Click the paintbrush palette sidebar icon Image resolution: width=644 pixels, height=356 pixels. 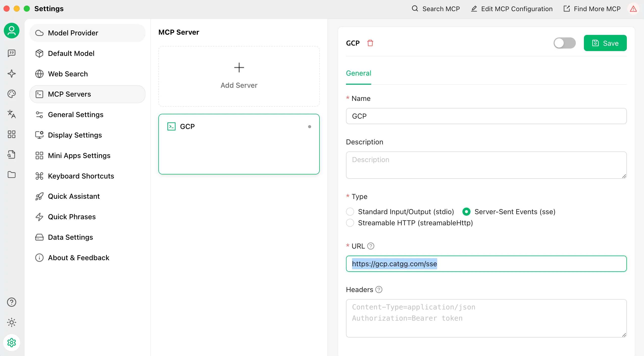[x=12, y=94]
